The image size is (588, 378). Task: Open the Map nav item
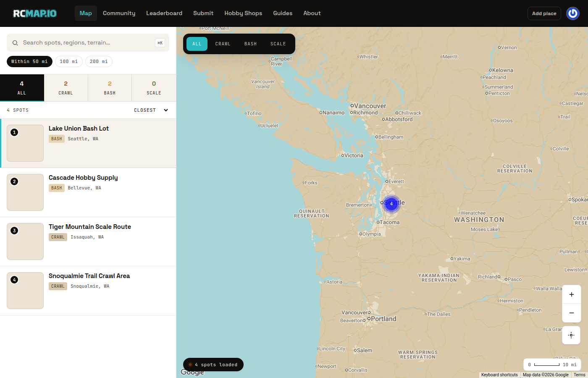pos(86,13)
